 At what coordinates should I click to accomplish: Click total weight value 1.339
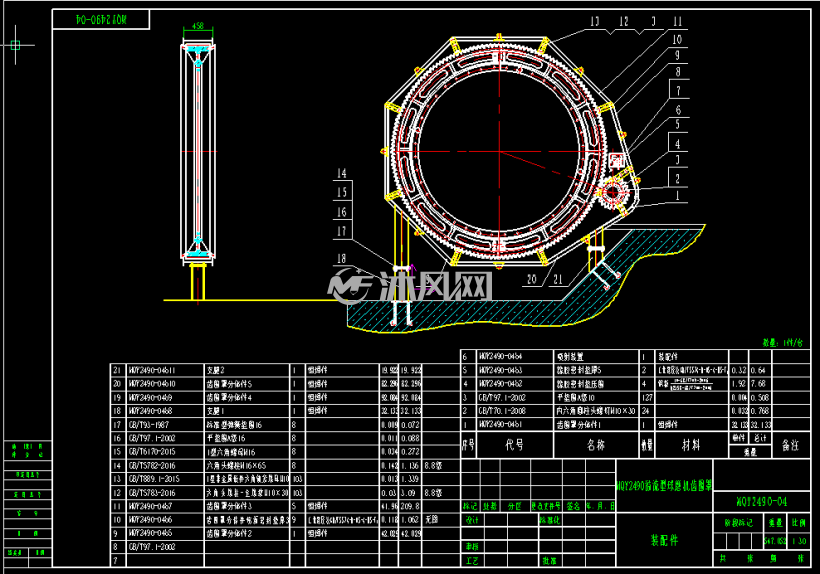(409, 479)
